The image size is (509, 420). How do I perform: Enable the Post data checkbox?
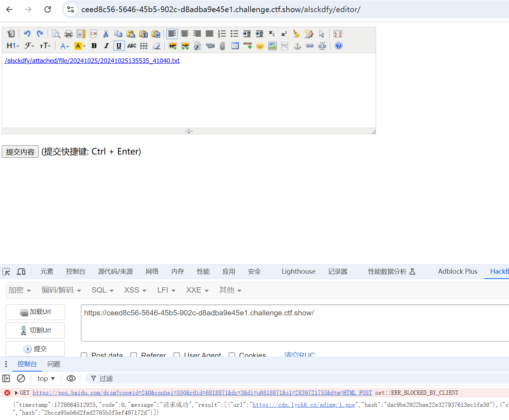coord(84,355)
